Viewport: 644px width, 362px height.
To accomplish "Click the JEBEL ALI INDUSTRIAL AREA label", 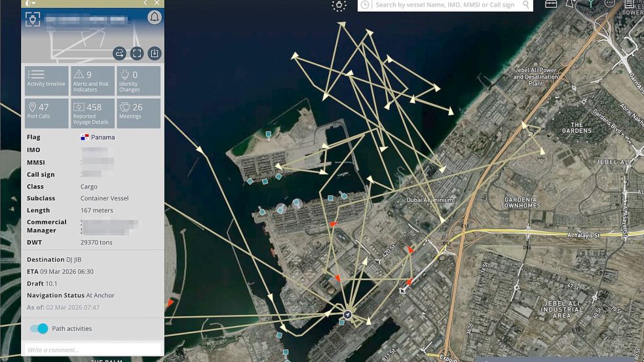I will point(561,310).
